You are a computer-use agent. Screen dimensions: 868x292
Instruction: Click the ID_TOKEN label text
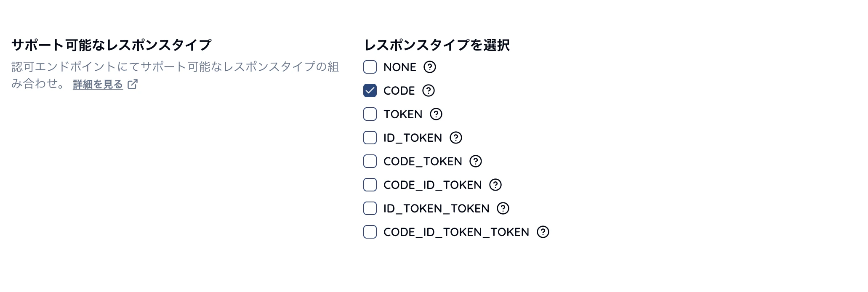pos(413,138)
